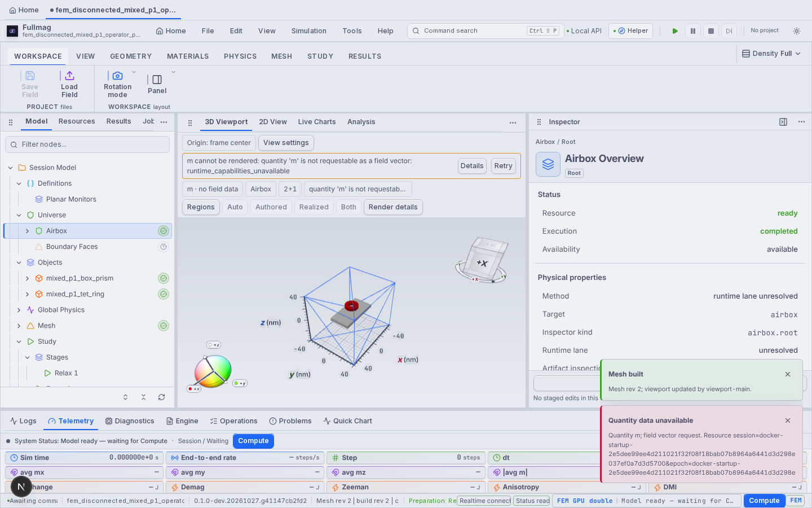Viewport: 812px width, 508px height.
Task: Open the GEOMETRY ribbon tab
Action: click(131, 56)
